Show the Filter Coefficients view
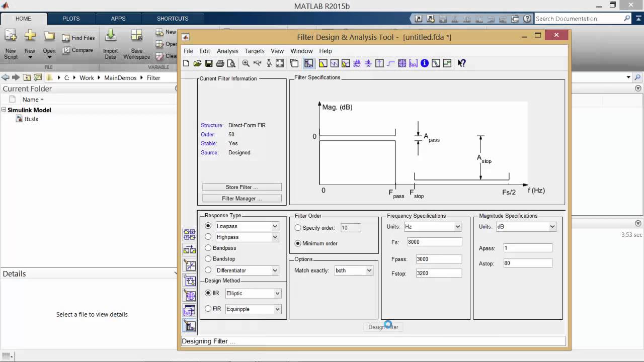 click(x=413, y=63)
